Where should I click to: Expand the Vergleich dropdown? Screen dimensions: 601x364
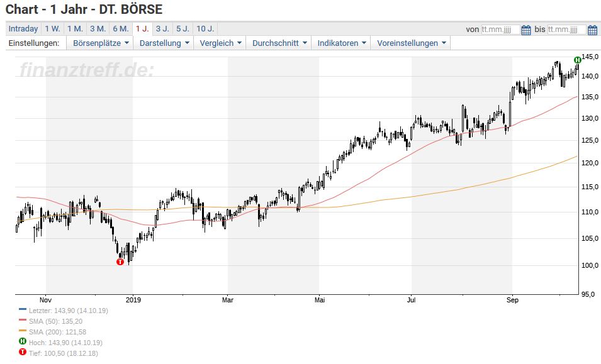tap(220, 43)
